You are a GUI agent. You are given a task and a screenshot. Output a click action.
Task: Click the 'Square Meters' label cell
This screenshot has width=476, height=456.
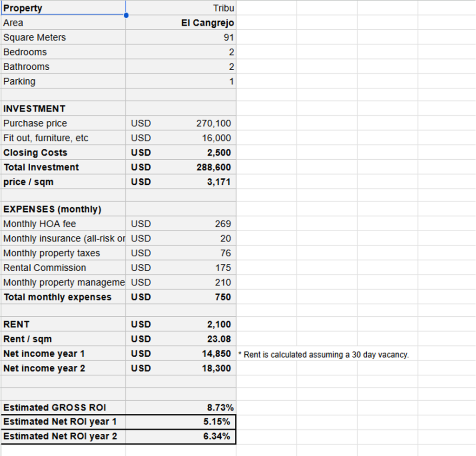pyautogui.click(x=63, y=37)
